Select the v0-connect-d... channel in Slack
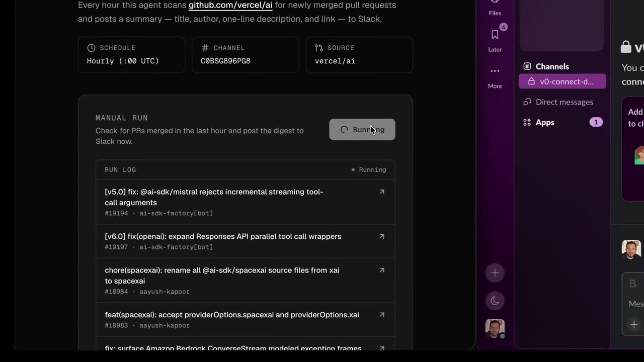The image size is (644, 362). coord(562,81)
